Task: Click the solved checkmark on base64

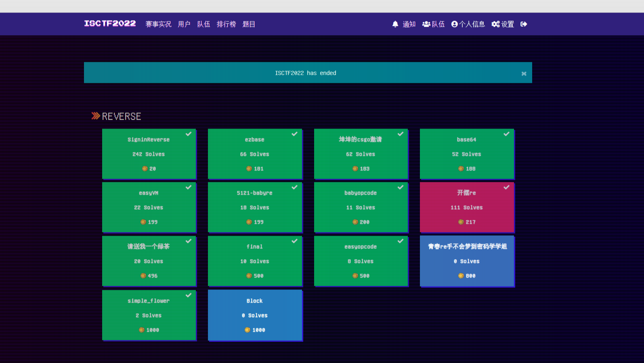Action: 506,134
